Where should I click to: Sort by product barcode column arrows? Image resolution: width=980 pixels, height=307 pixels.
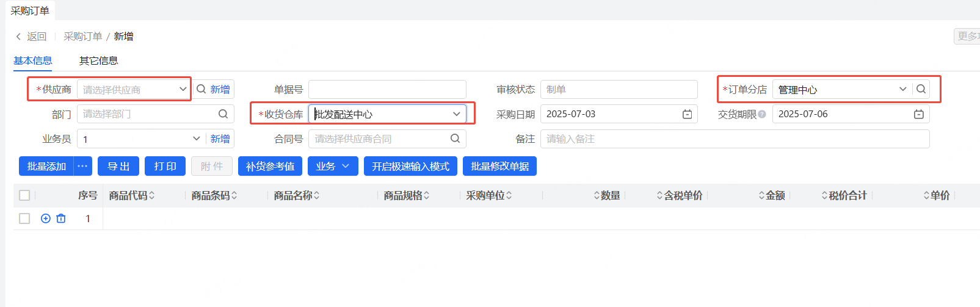[234, 195]
